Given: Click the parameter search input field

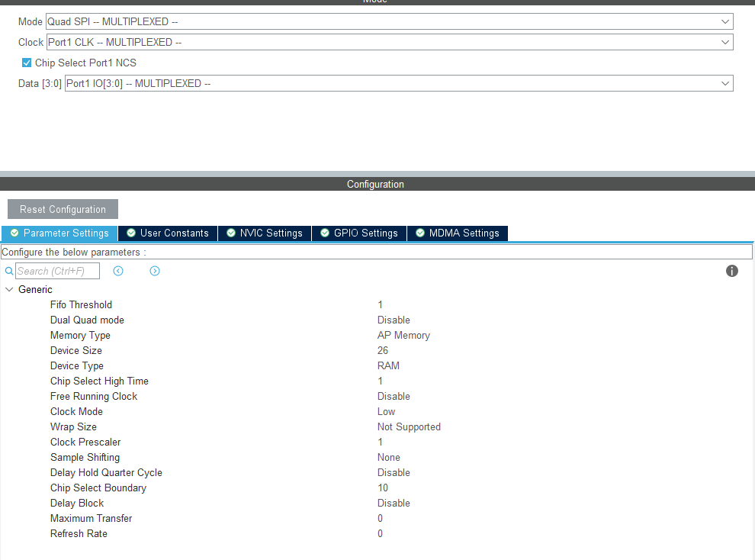Looking at the screenshot, I should 57,271.
